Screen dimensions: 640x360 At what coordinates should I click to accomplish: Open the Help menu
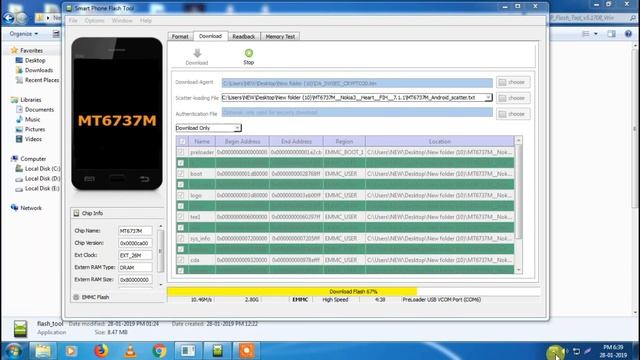146,20
